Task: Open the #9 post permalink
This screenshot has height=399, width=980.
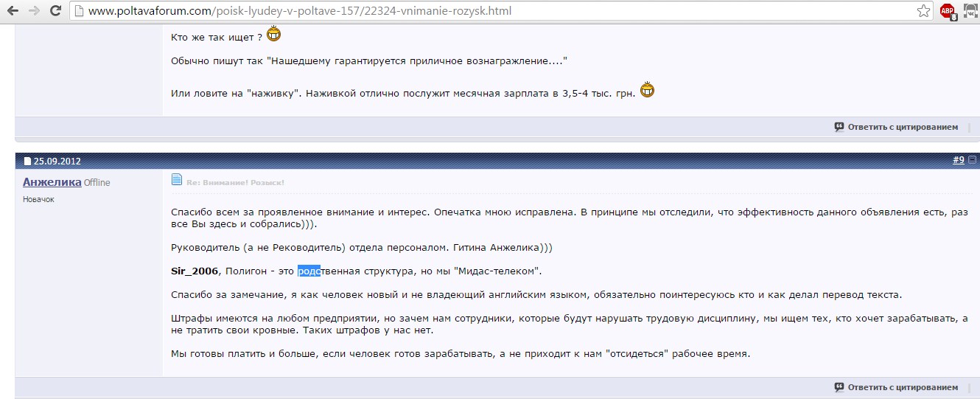Action: click(x=958, y=160)
